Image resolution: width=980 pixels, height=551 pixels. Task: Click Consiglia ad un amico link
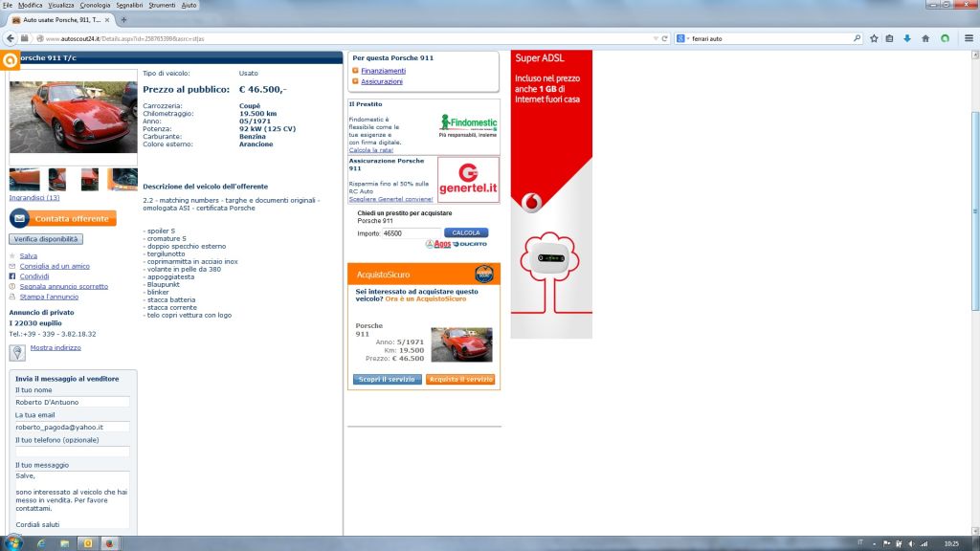[55, 266]
